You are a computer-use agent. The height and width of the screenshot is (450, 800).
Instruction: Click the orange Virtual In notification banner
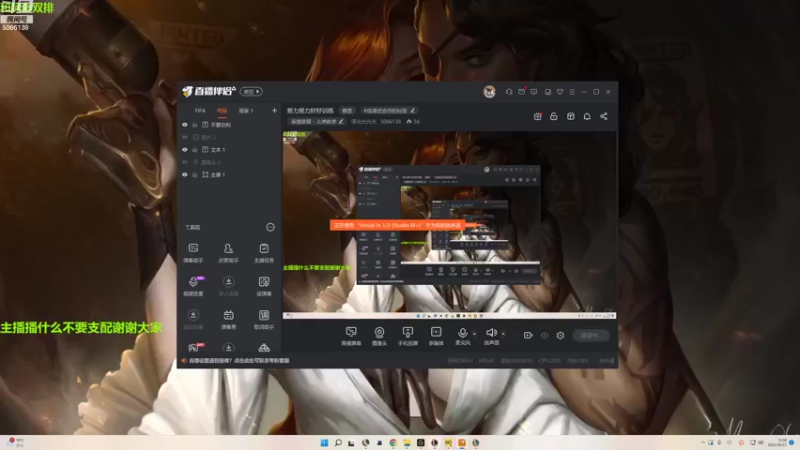tap(397, 225)
